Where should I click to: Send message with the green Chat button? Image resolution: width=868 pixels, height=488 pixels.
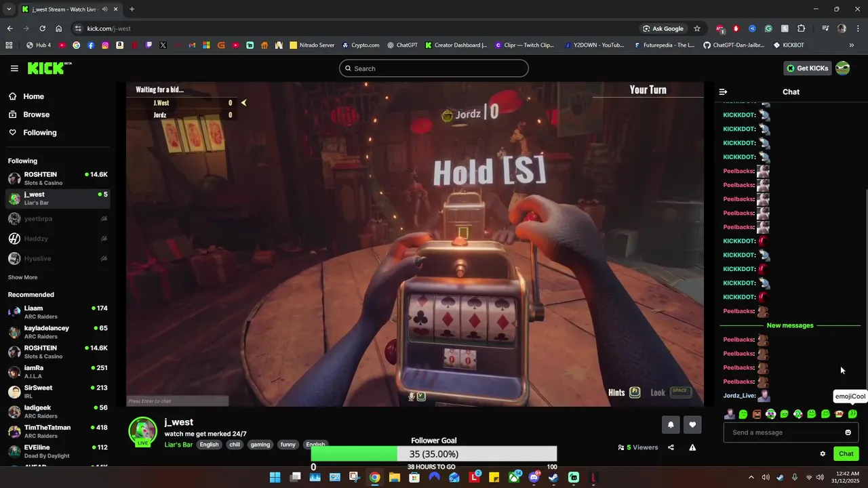[846, 454]
